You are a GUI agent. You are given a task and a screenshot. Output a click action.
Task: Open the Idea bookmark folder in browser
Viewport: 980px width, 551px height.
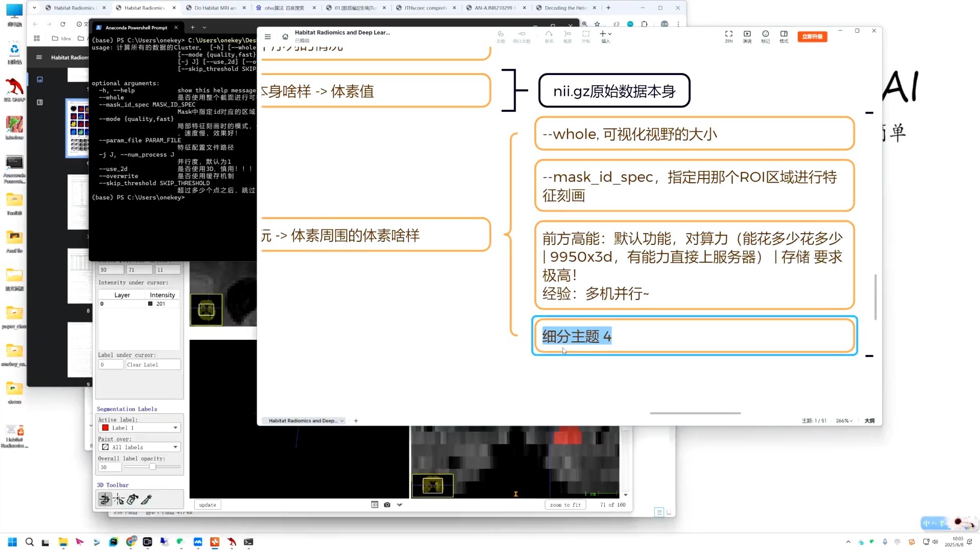coord(61,38)
